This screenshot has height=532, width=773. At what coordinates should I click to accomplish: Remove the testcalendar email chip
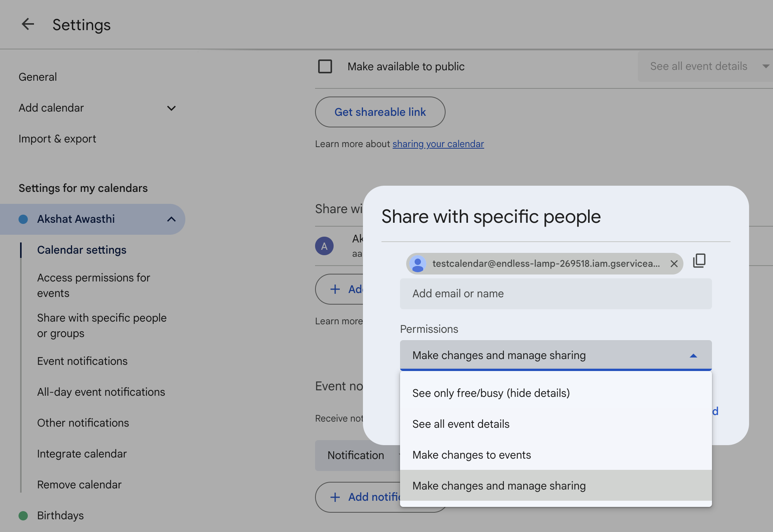point(674,264)
